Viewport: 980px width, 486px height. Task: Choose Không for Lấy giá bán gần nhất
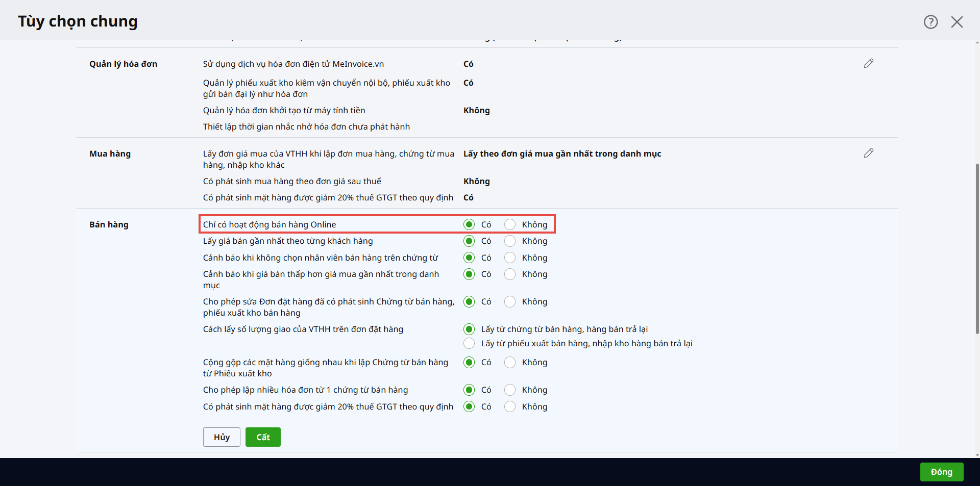pyautogui.click(x=510, y=241)
